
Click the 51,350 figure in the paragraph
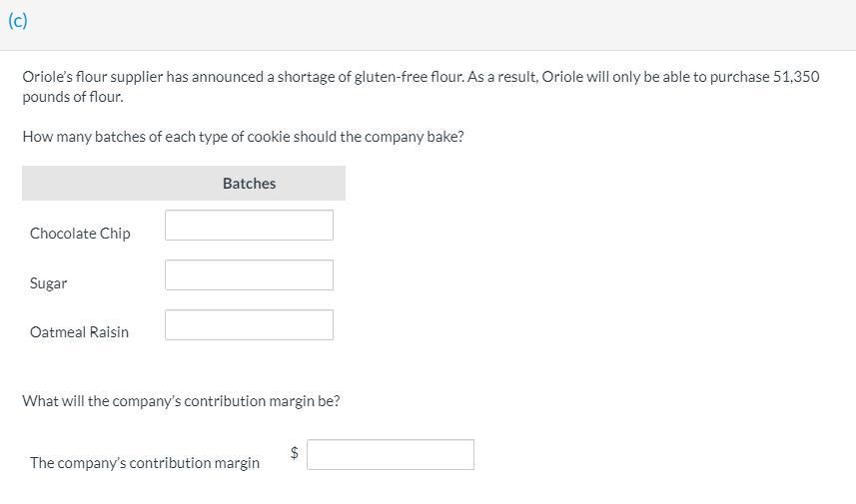click(x=796, y=78)
